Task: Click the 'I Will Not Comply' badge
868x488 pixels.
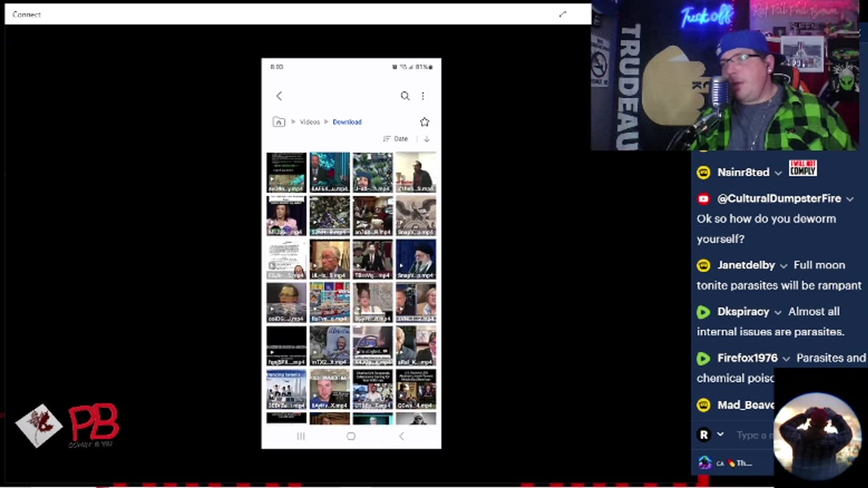Action: 803,169
